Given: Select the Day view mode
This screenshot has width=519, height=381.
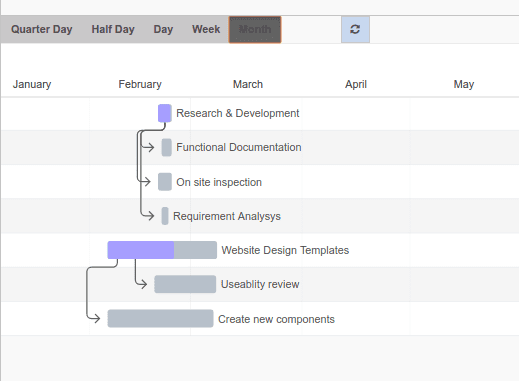Looking at the screenshot, I should (163, 29).
